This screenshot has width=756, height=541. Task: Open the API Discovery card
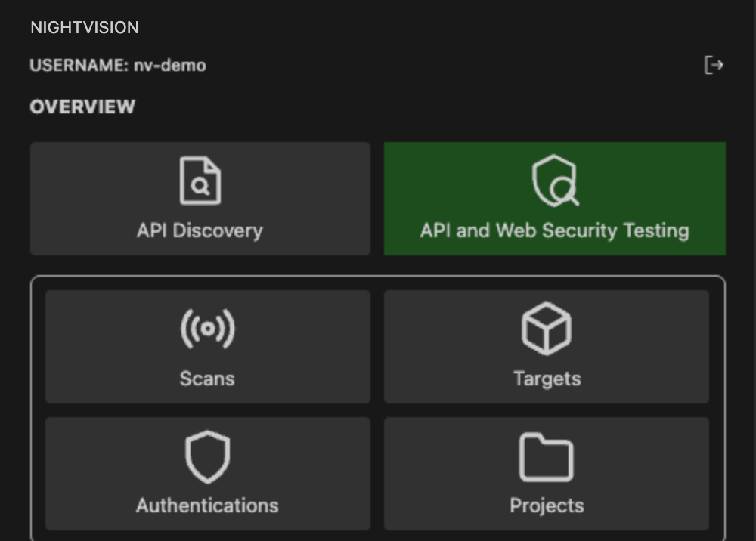point(200,199)
